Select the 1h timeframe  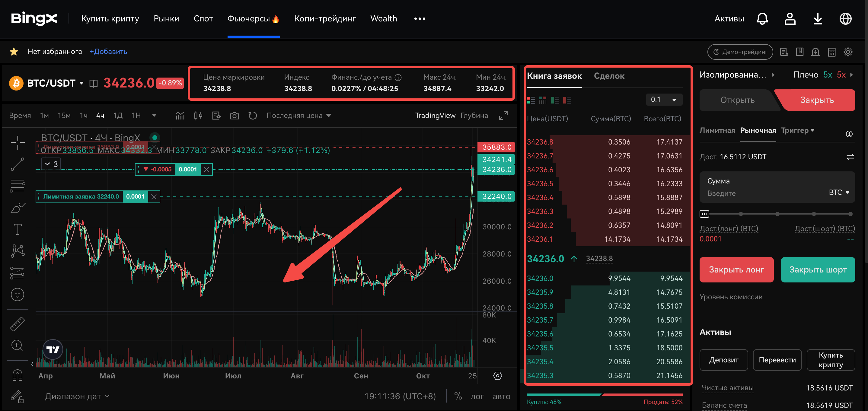coord(84,116)
